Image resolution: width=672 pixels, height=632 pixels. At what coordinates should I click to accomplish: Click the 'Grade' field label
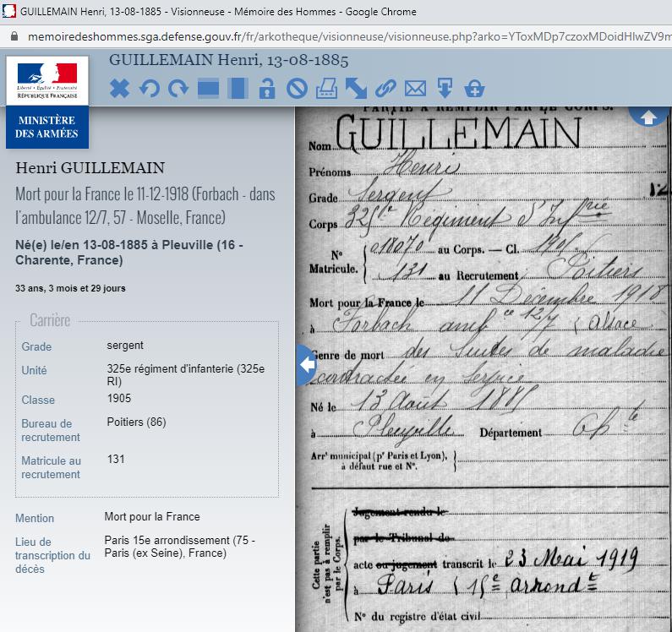(x=36, y=346)
